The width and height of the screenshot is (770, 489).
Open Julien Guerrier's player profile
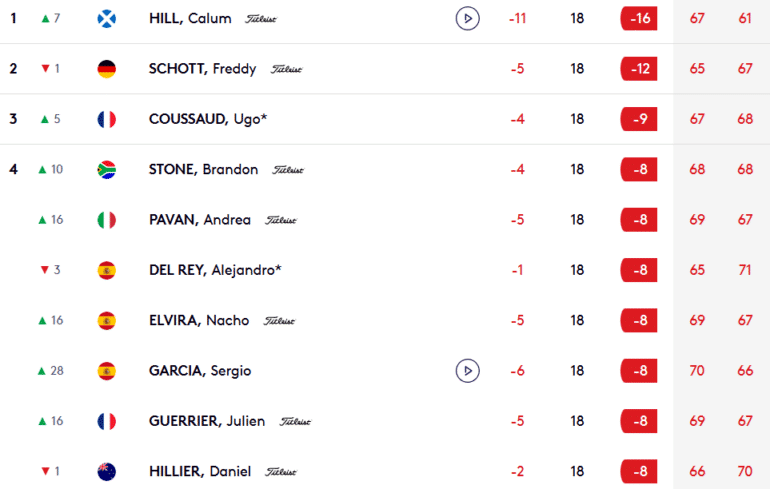[206, 421]
